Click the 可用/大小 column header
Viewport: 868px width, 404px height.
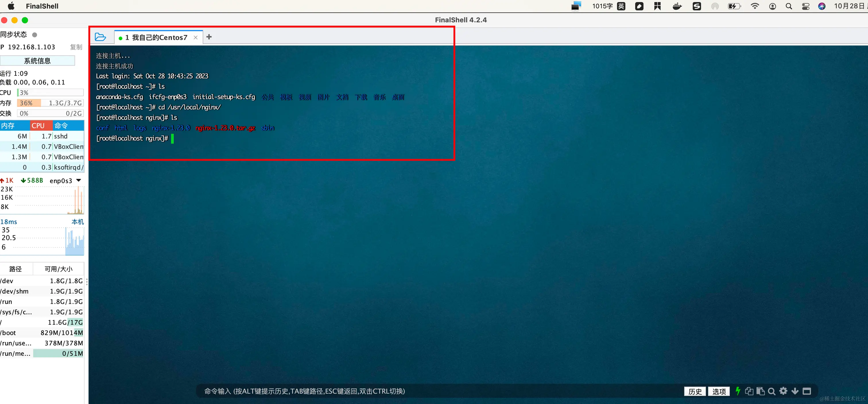click(59, 269)
